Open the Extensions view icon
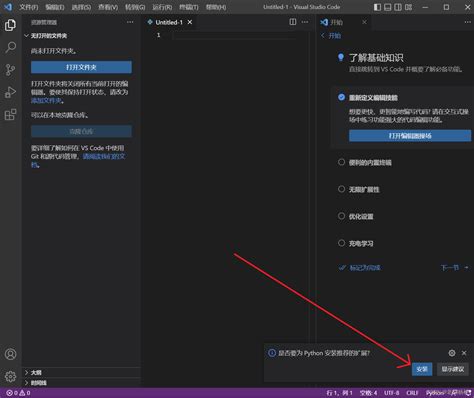This screenshot has width=474, height=398. [10, 115]
